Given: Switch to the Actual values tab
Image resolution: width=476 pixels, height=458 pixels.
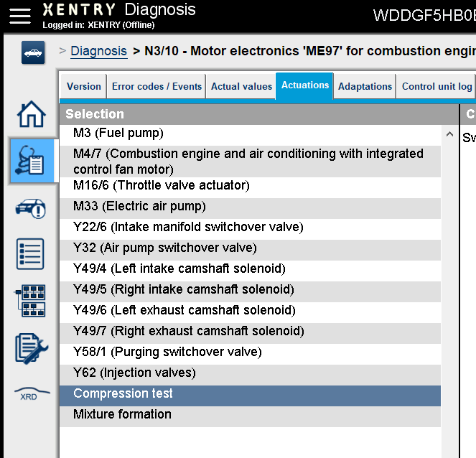Looking at the screenshot, I should (241, 86).
